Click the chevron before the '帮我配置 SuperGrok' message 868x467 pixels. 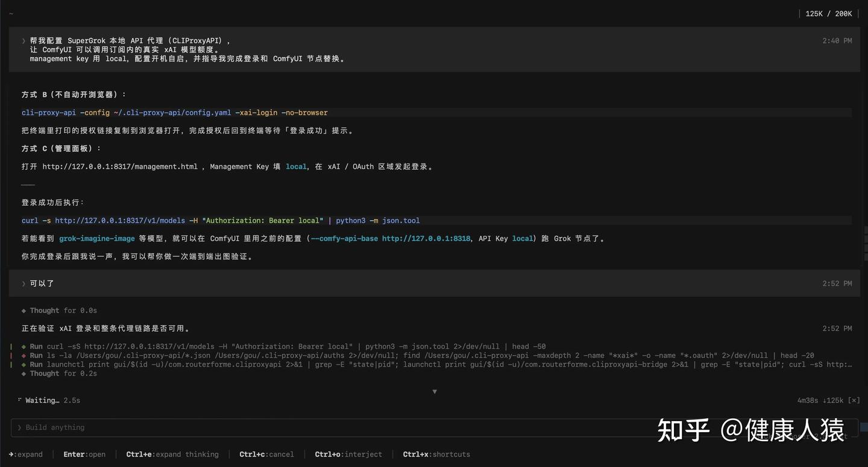pyautogui.click(x=24, y=41)
